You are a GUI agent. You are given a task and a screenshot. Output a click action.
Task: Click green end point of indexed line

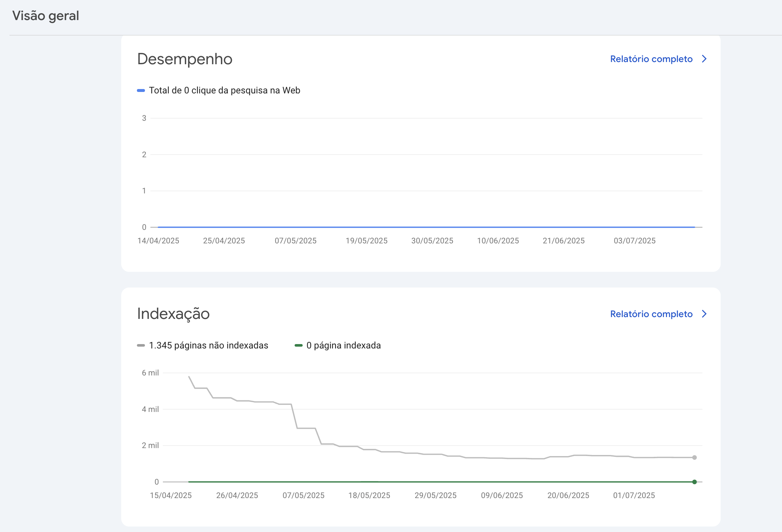coord(694,482)
